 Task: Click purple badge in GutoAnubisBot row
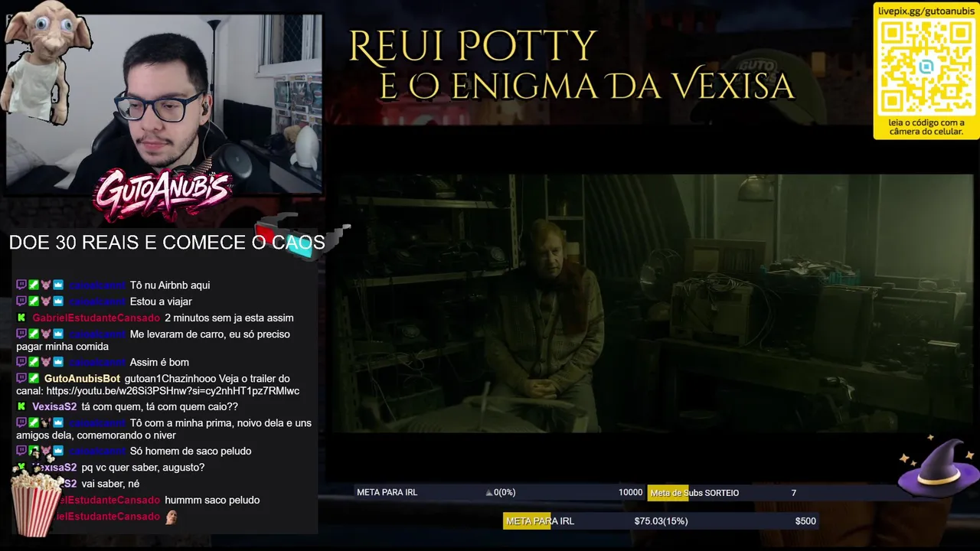21,378
